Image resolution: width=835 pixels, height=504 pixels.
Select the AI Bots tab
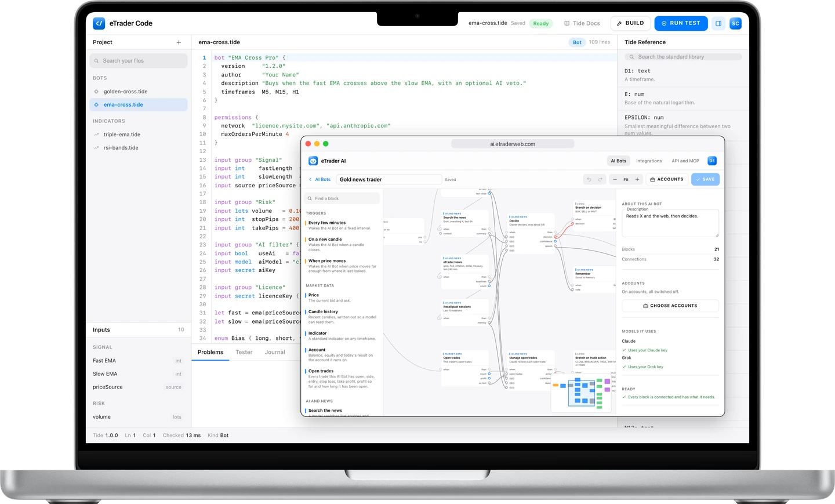[x=618, y=161]
